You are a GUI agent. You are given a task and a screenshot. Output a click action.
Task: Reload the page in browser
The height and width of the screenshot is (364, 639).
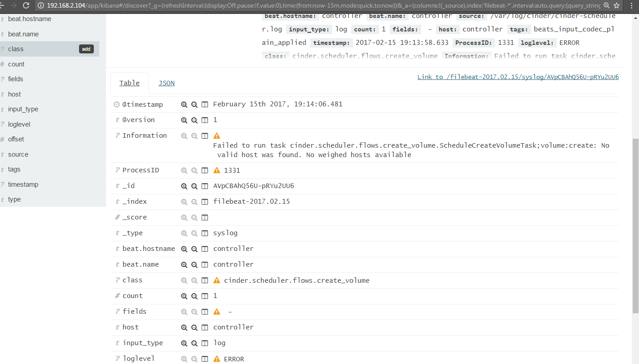[26, 5]
